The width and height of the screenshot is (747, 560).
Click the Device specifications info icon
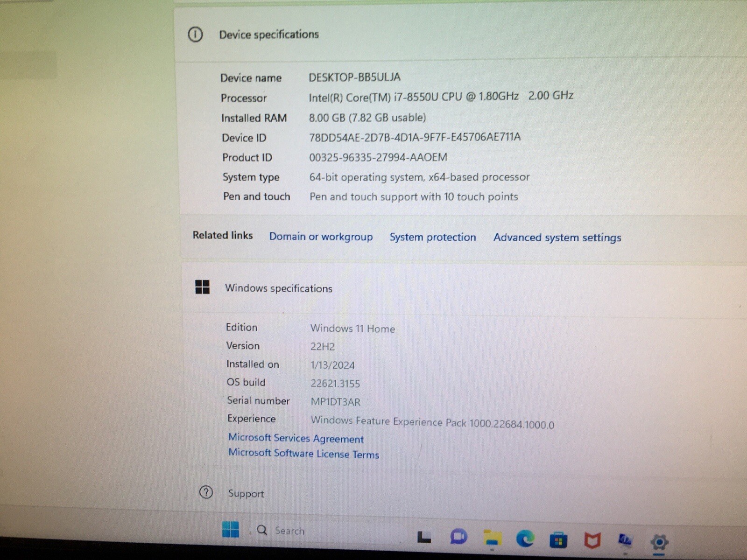coord(195,34)
